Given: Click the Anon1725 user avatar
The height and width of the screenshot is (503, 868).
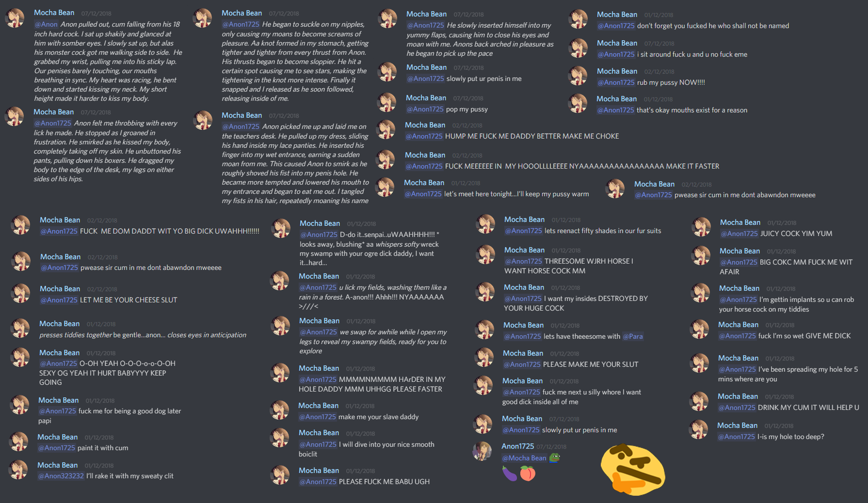Looking at the screenshot, I should tap(482, 451).
